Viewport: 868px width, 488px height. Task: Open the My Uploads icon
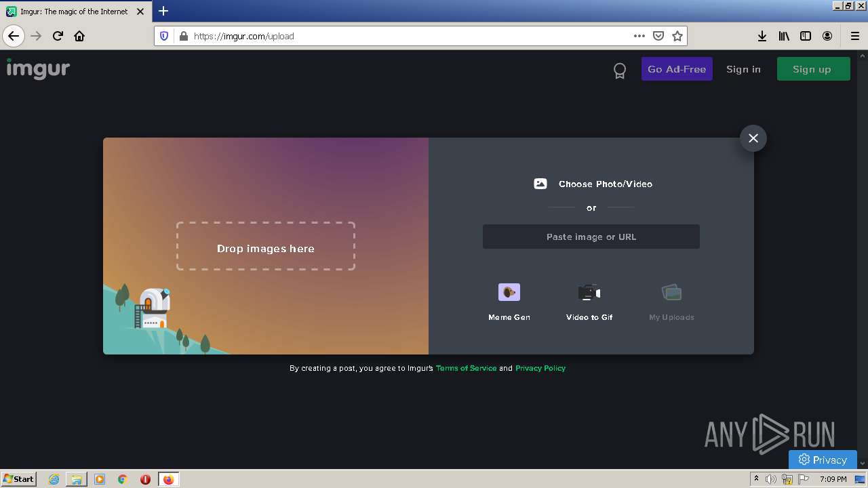[671, 292]
